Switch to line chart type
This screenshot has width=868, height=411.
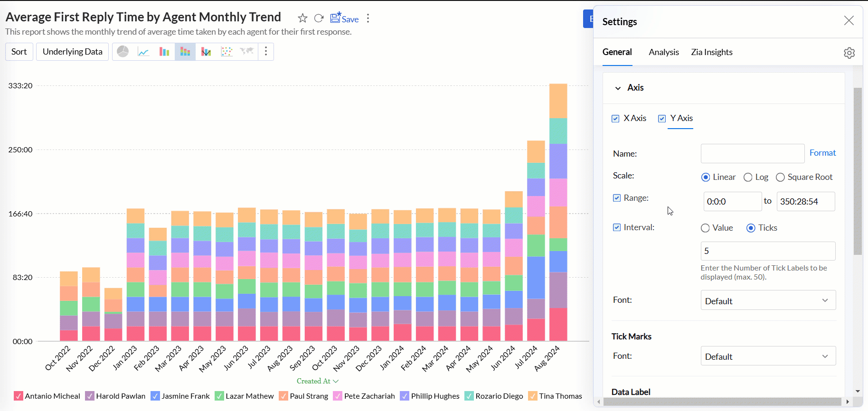143,52
